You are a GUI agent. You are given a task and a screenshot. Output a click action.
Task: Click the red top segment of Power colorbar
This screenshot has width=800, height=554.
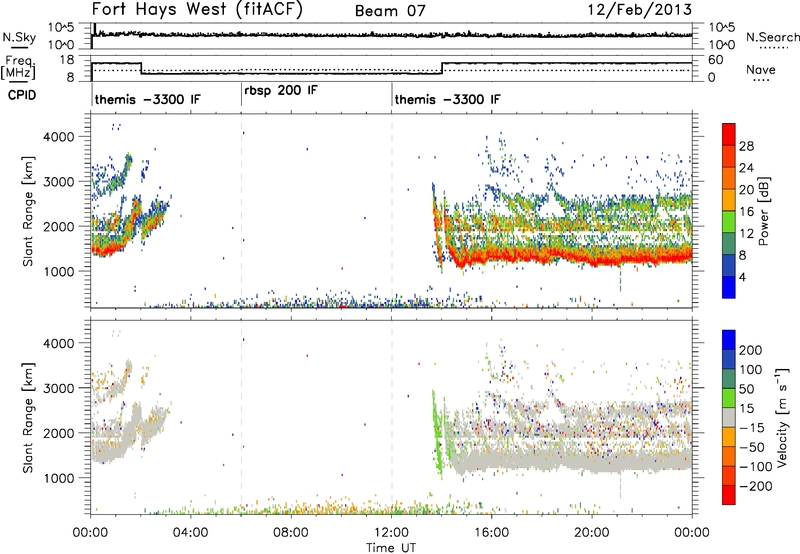pos(729,134)
